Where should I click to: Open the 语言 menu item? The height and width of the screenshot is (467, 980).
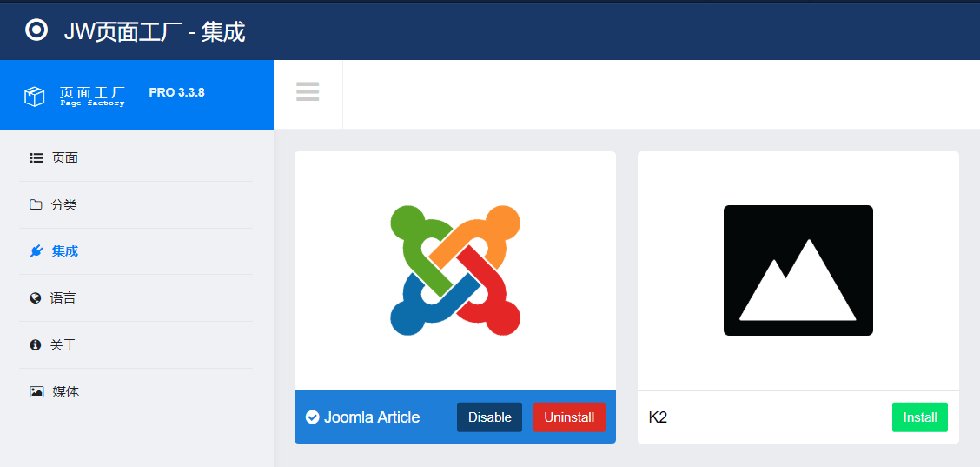[136, 298]
